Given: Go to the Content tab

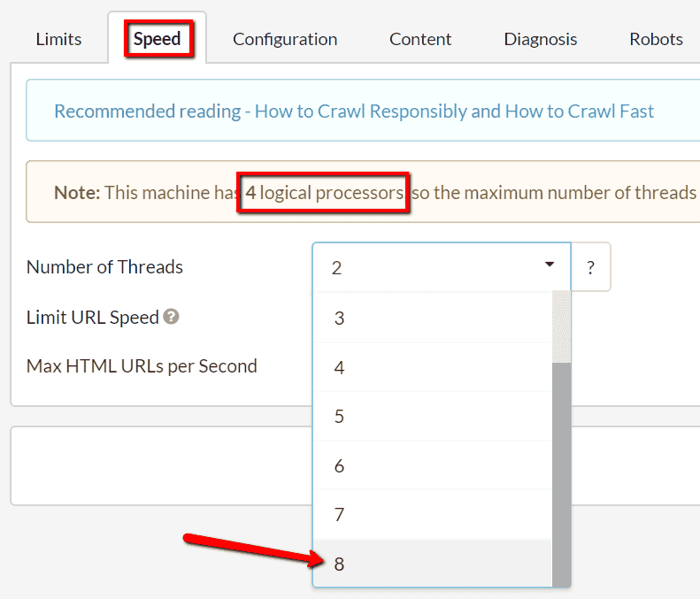Looking at the screenshot, I should (420, 39).
